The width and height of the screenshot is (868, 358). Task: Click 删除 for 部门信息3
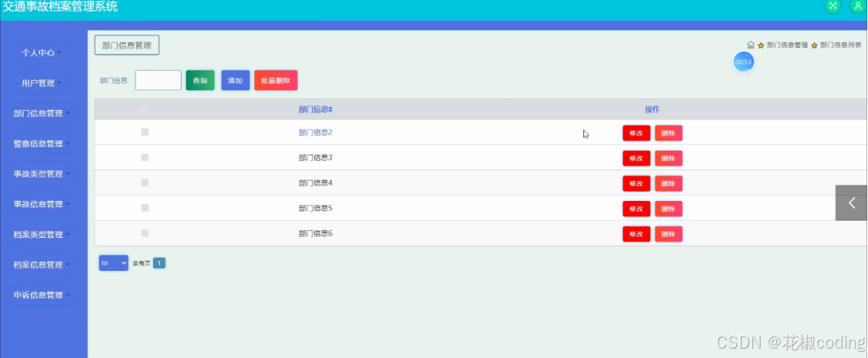coord(669,159)
